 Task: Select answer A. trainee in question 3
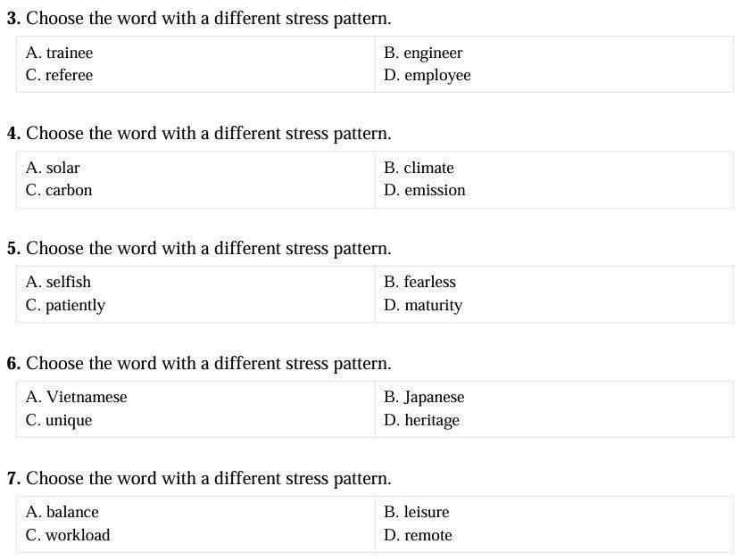click(x=60, y=53)
